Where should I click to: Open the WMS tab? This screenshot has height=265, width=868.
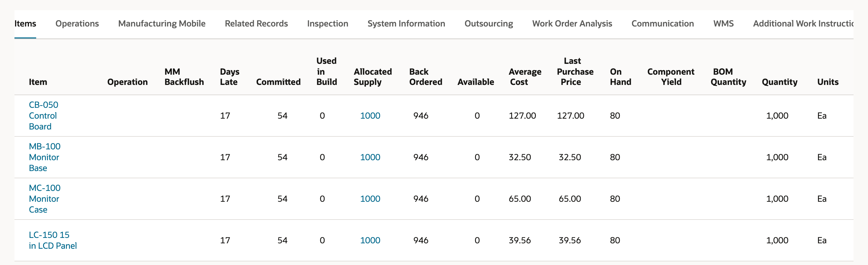click(x=723, y=23)
